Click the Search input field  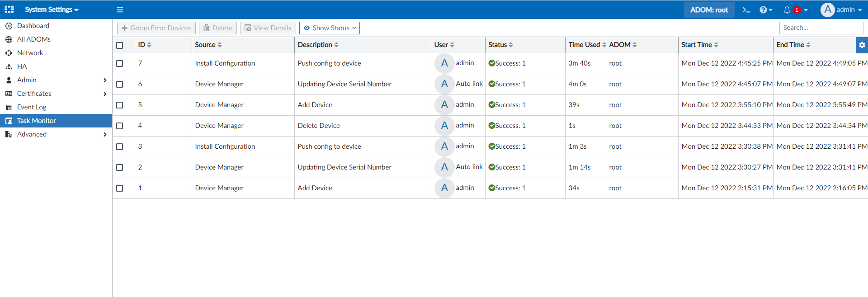click(821, 28)
